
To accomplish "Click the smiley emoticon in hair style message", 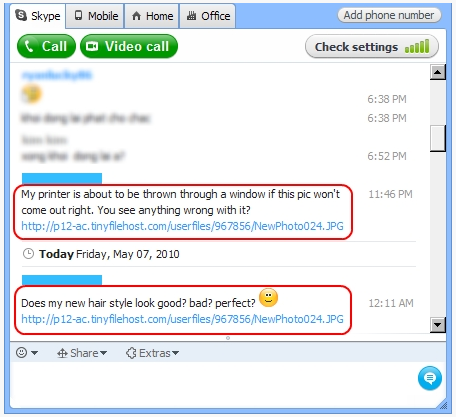I will tap(268, 298).
